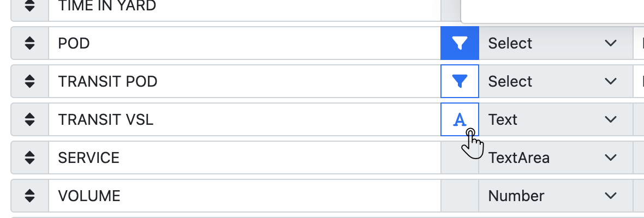Open the TRANSIT VSL Text type dropdown

[x=552, y=119]
